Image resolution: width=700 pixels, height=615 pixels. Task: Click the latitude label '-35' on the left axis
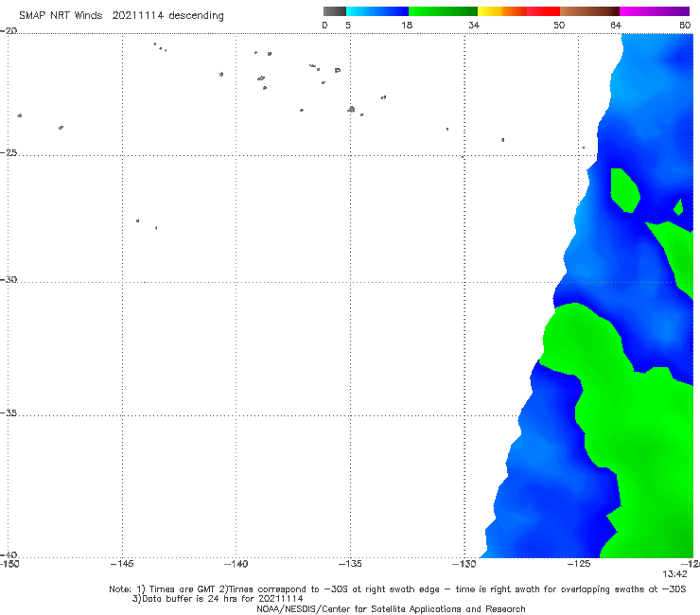9,413
